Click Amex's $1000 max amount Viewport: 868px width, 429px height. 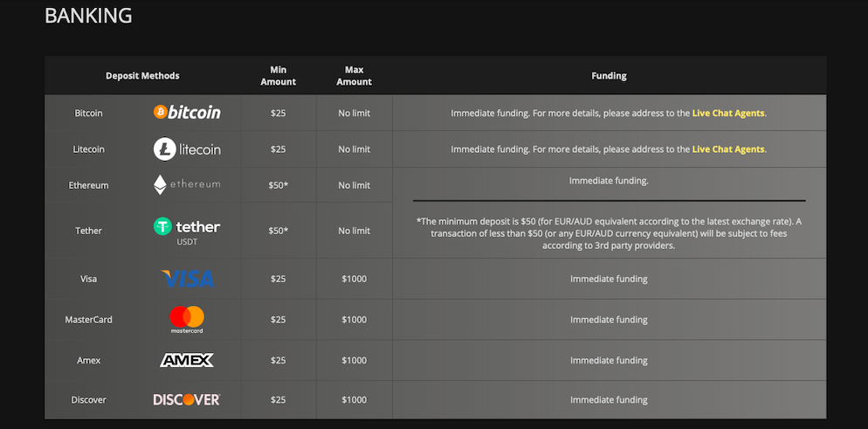[x=355, y=360]
